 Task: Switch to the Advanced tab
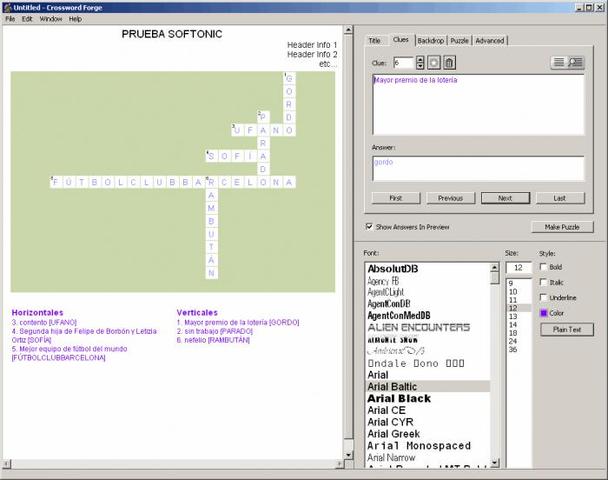click(490, 41)
